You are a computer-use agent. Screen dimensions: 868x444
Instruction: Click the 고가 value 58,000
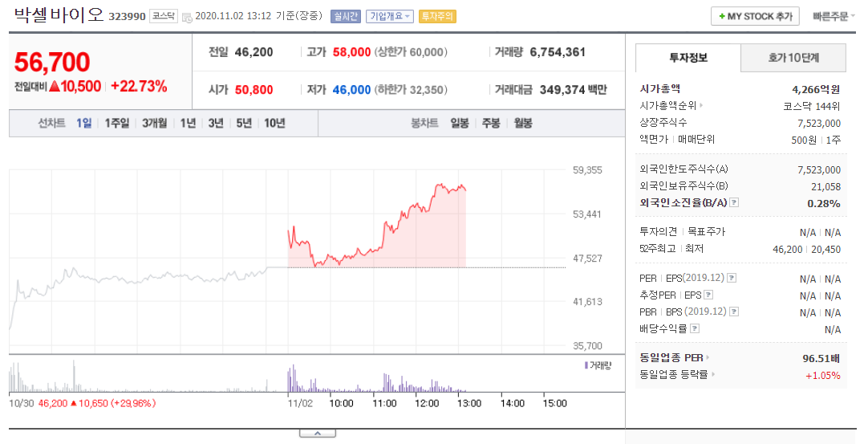351,52
